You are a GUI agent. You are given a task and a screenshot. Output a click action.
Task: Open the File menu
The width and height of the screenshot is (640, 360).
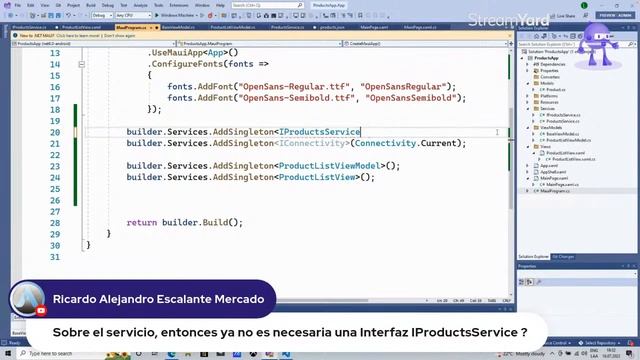[x=18, y=5]
